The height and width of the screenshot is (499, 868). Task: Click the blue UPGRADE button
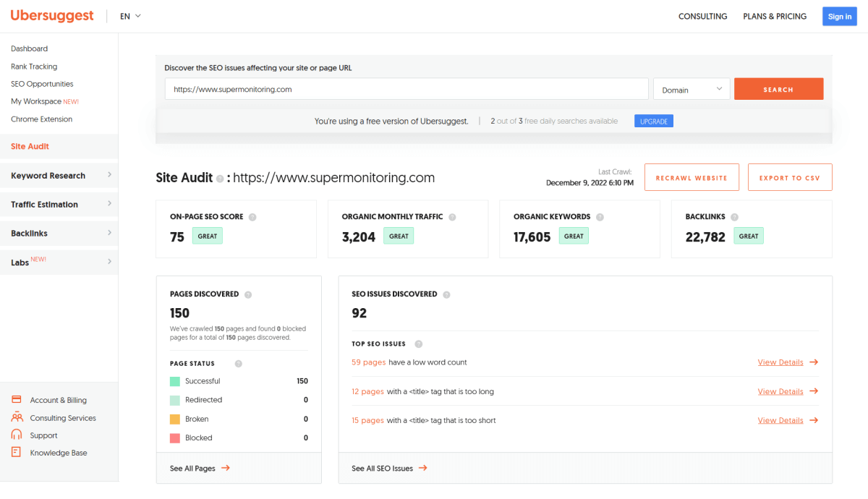click(654, 121)
